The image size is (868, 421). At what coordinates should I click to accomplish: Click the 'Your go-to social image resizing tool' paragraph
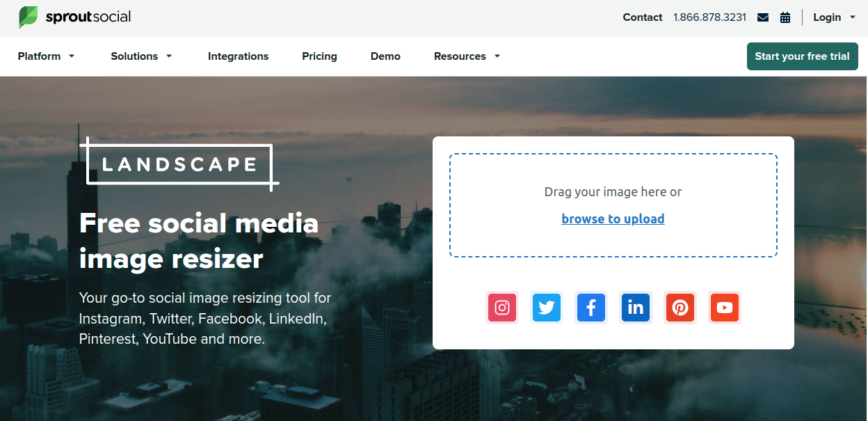pos(205,319)
